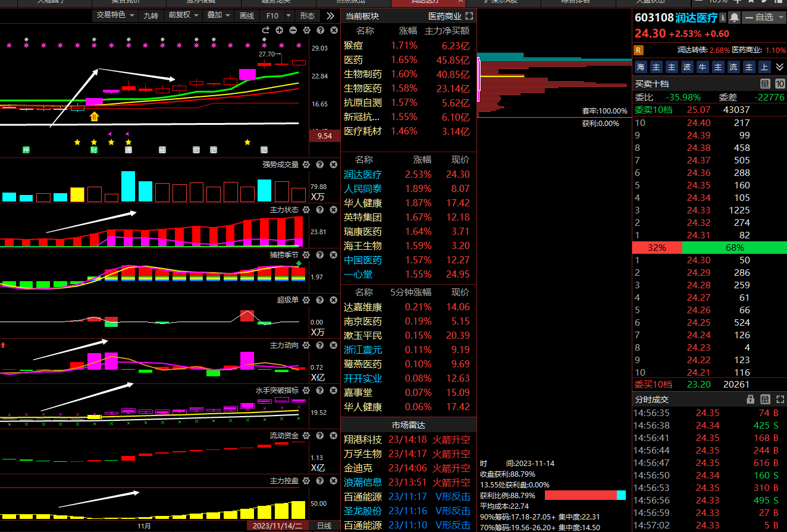Toggle the 10-level depth button in 买卖十档
The width and height of the screenshot is (787, 532).
[779, 84]
